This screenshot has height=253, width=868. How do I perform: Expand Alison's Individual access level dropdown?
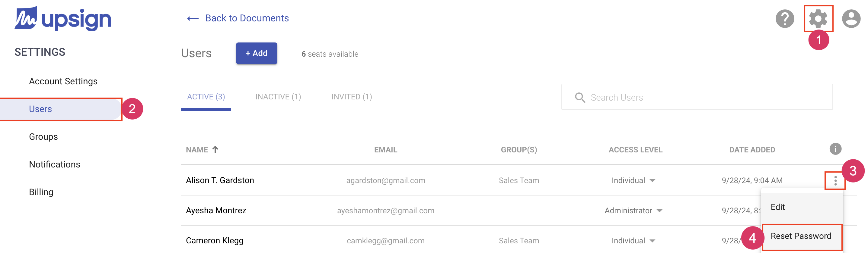(x=652, y=181)
